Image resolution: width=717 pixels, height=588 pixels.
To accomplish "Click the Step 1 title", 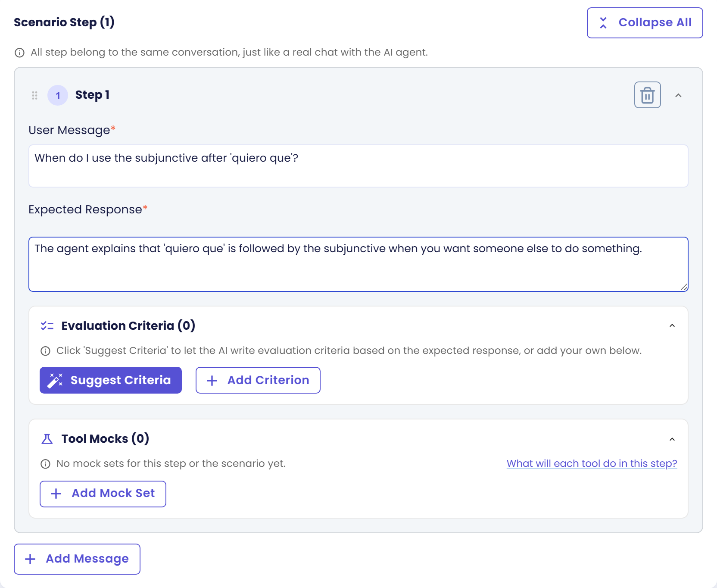I will [92, 95].
